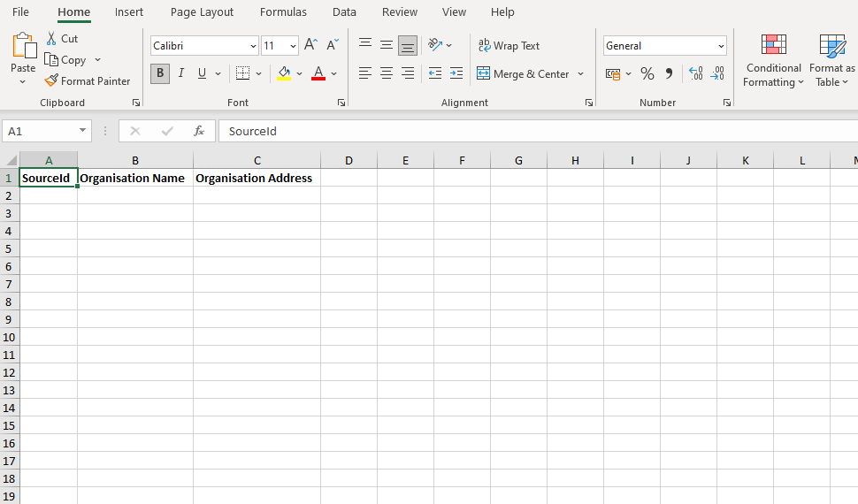
Task: Toggle Italic formatting
Action: click(x=181, y=73)
